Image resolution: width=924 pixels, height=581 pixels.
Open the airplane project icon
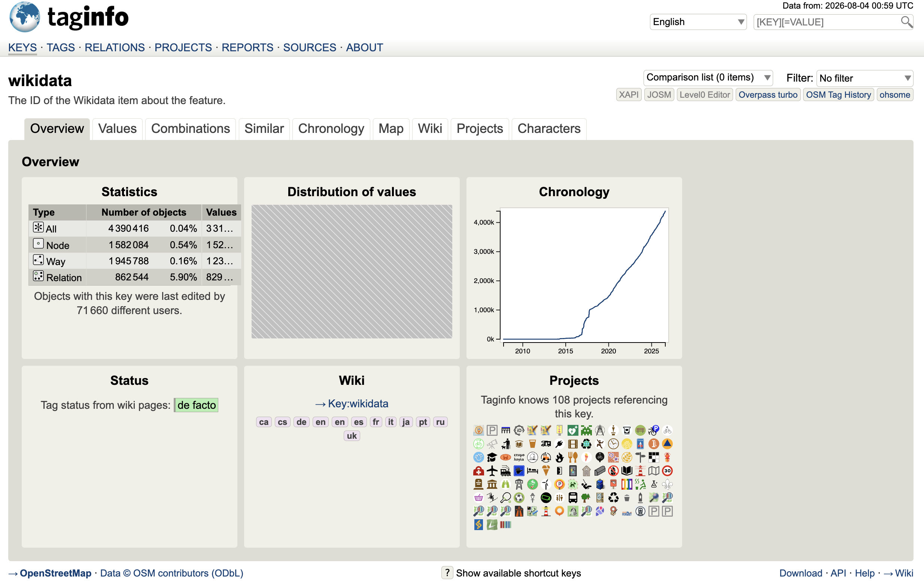coord(492,471)
